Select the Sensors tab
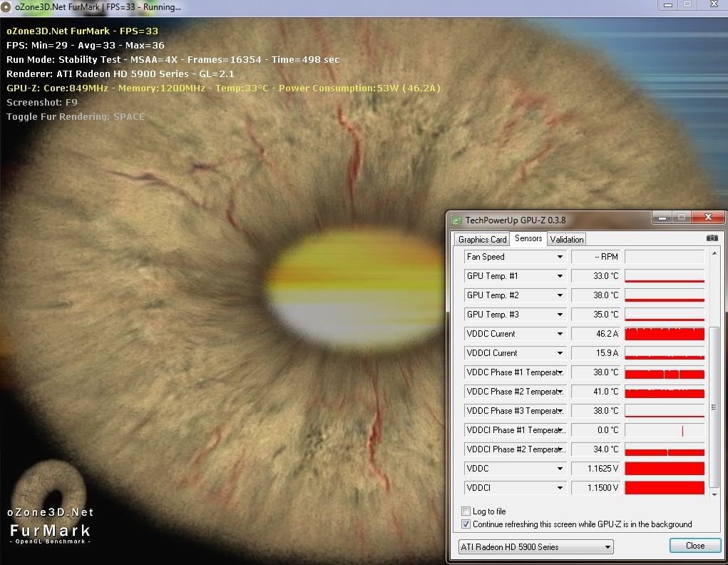This screenshot has height=565, width=728. [528, 238]
